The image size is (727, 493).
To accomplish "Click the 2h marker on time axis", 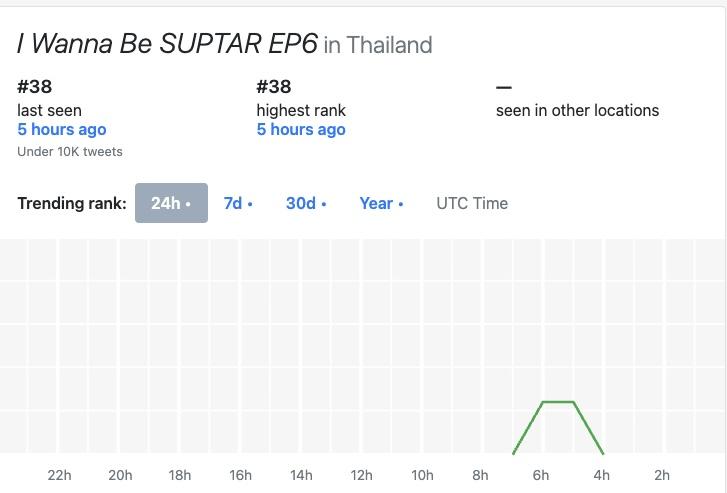I will (x=661, y=475).
